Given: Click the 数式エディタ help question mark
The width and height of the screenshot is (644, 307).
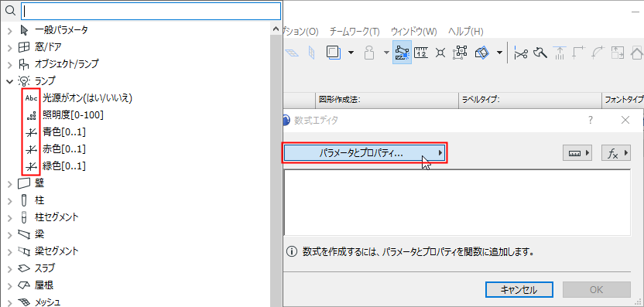Looking at the screenshot, I should pos(591,120).
